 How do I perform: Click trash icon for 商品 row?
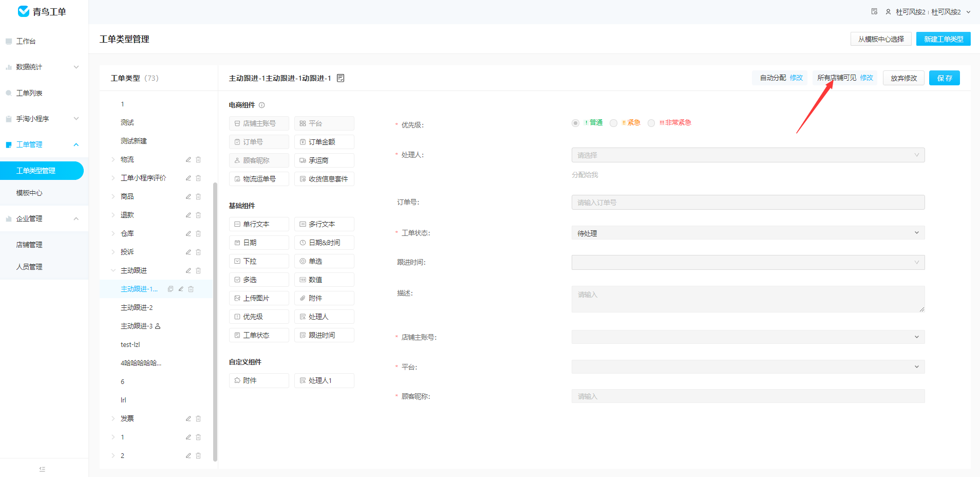click(198, 197)
